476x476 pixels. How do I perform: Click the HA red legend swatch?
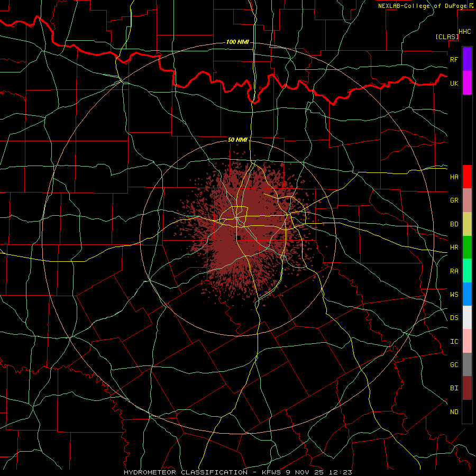[x=467, y=177]
